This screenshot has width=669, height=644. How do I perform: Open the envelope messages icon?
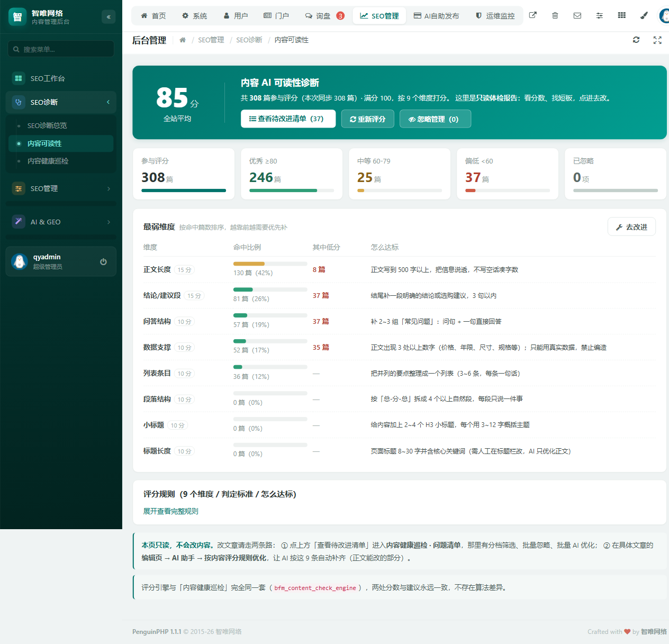coord(577,15)
